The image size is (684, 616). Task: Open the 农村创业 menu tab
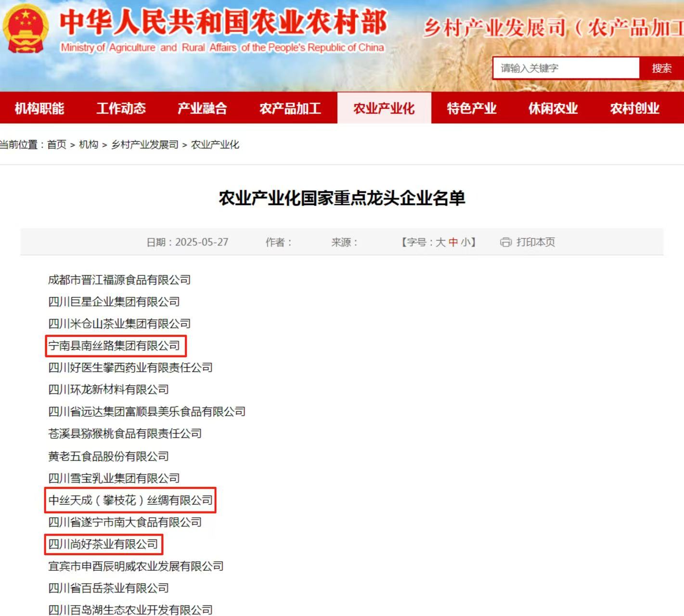coord(634,108)
